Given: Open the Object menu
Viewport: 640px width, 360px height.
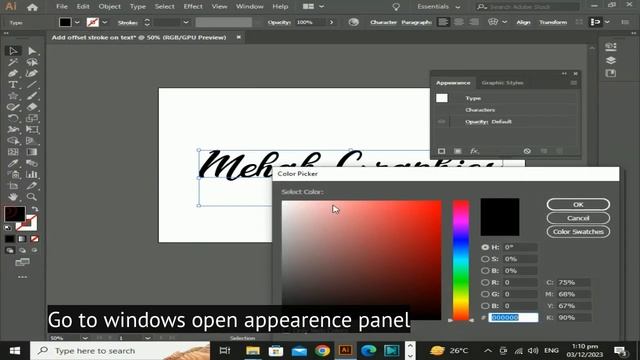Looking at the screenshot, I should click(109, 7).
